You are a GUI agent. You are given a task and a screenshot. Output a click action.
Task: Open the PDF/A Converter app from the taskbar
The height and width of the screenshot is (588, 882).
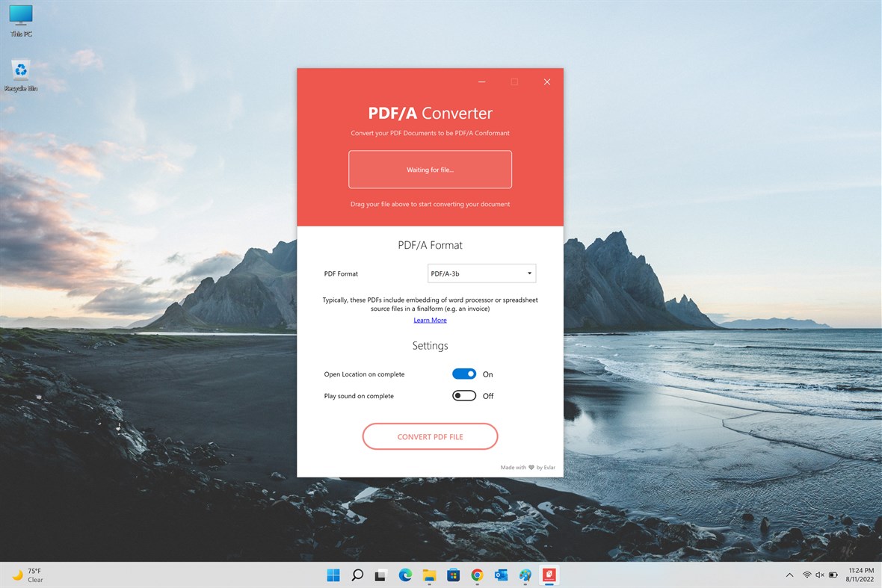click(549, 575)
